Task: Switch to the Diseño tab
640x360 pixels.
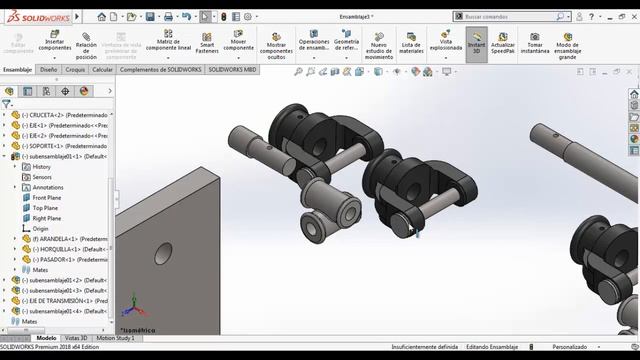Action: tap(49, 70)
